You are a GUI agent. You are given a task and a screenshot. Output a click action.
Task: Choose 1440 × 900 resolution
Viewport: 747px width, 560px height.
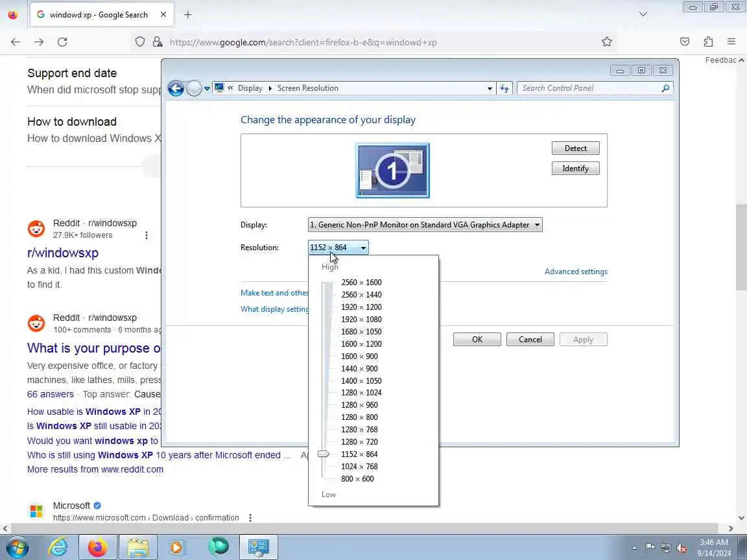point(360,369)
